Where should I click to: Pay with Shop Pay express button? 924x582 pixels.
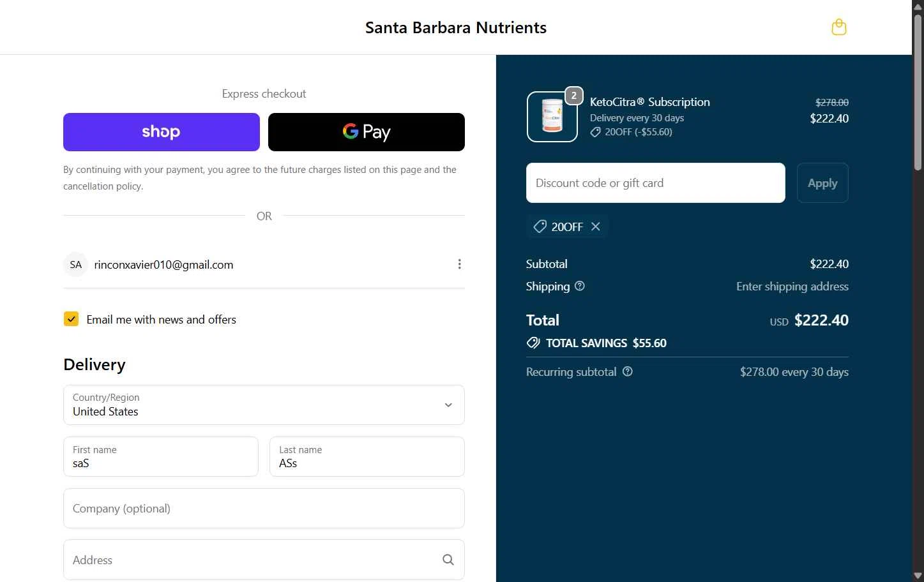[162, 132]
